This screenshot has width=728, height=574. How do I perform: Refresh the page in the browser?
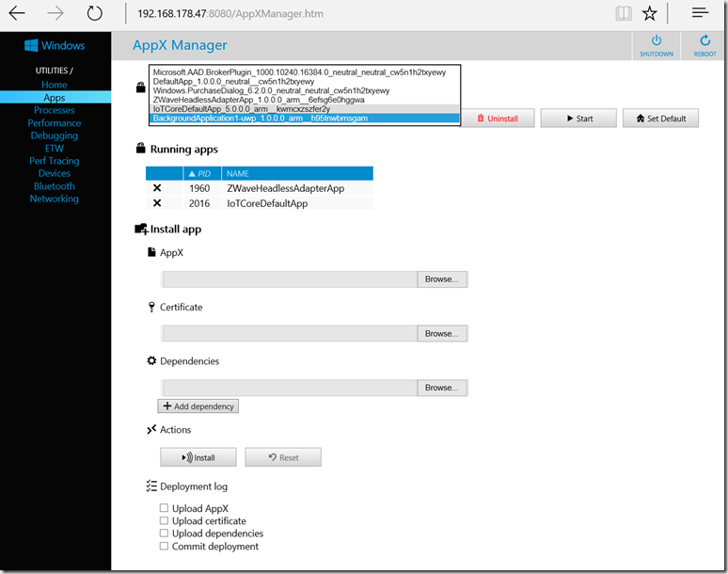(x=94, y=13)
